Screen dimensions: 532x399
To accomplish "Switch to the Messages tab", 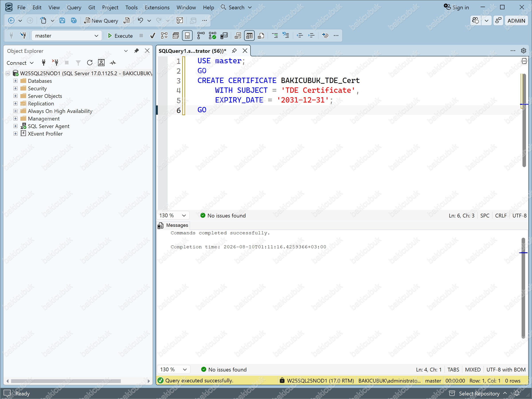I will (x=173, y=225).
